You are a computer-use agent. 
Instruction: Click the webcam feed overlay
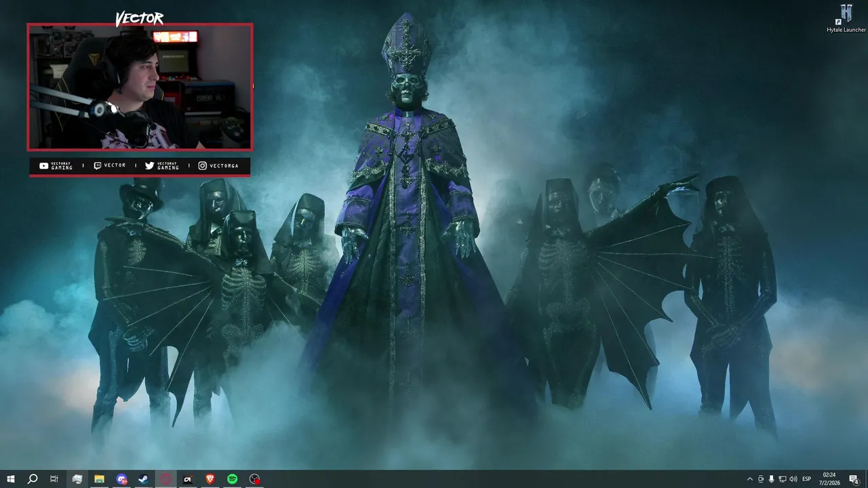pos(140,87)
